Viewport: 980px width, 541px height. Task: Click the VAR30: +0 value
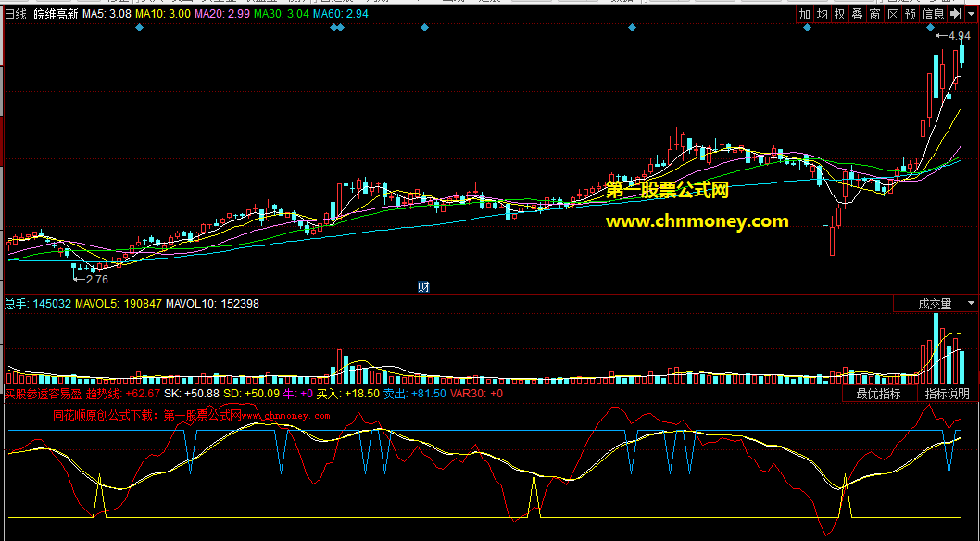coord(476,394)
